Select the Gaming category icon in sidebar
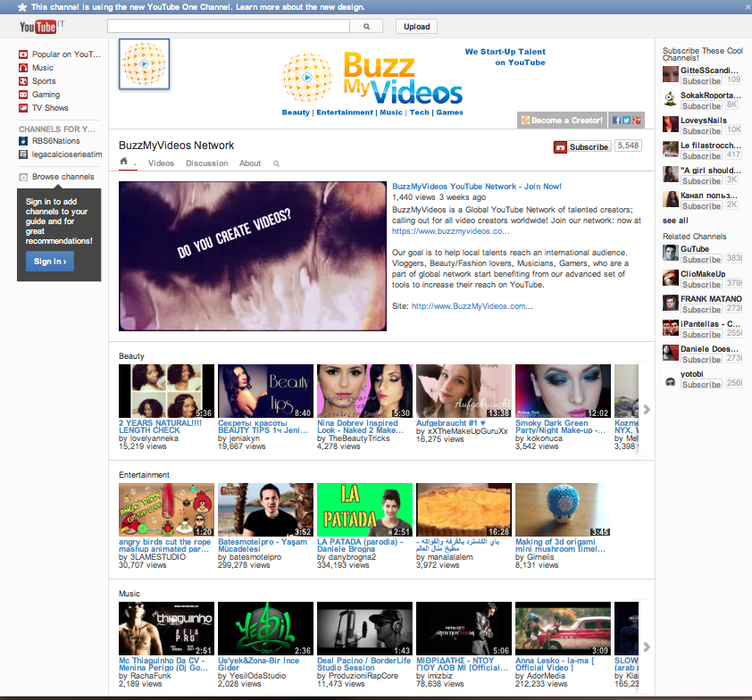Screen dimensions: 752x700 tap(23, 95)
